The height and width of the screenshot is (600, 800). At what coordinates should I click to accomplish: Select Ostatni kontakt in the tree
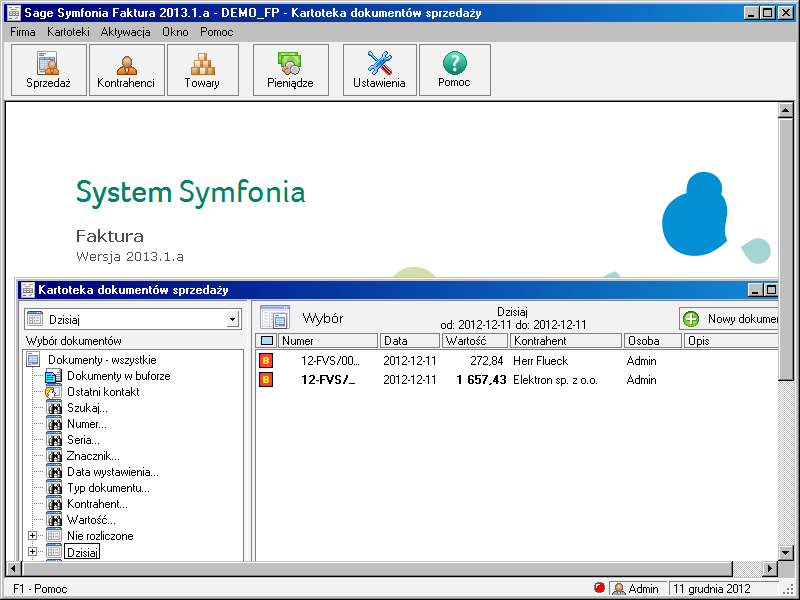tap(103, 392)
